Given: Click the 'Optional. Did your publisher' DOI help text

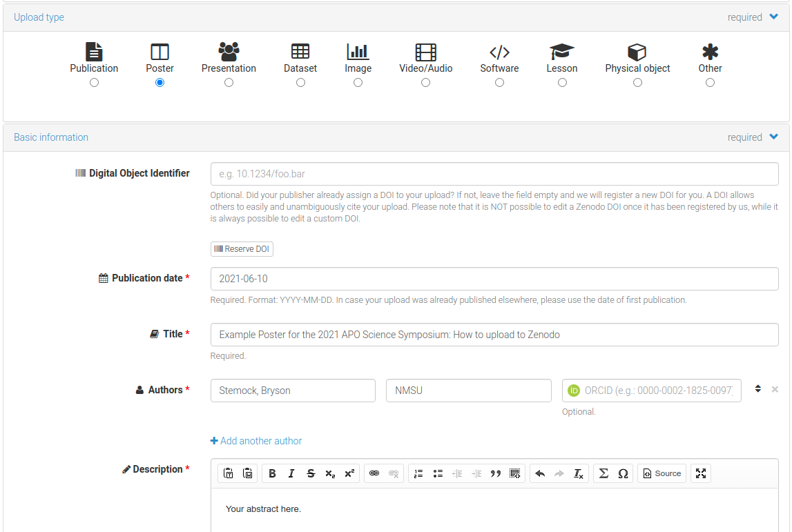Looking at the screenshot, I should pos(494,207).
